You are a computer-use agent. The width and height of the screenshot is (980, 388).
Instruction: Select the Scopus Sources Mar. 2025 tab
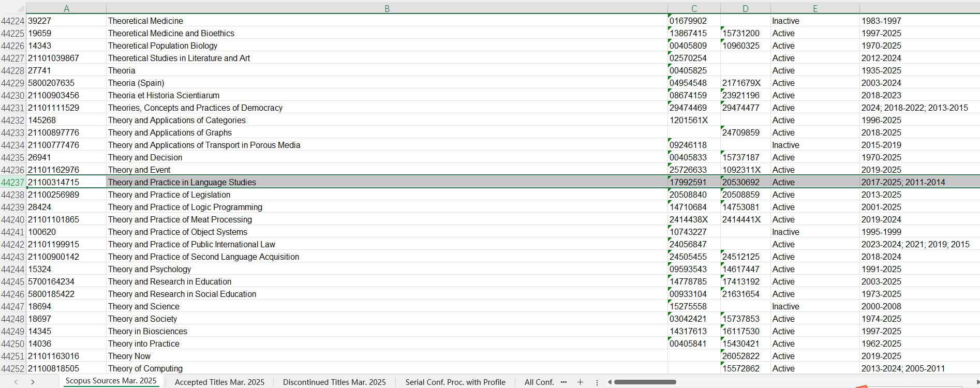pyautogui.click(x=111, y=381)
